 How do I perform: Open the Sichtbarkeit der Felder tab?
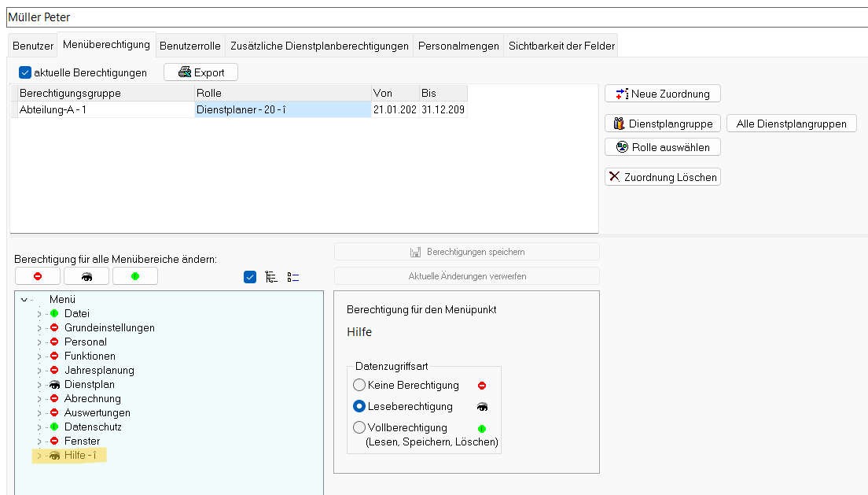(561, 46)
